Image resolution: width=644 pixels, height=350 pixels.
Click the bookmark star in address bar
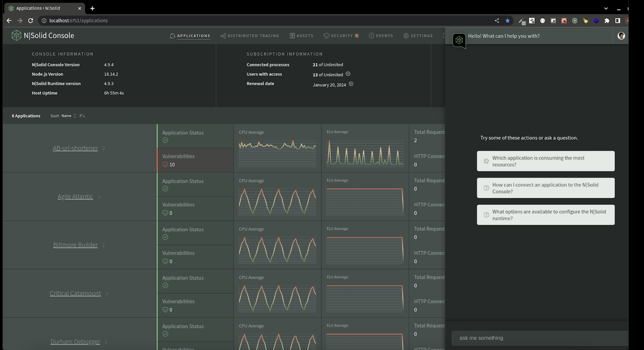click(x=508, y=21)
